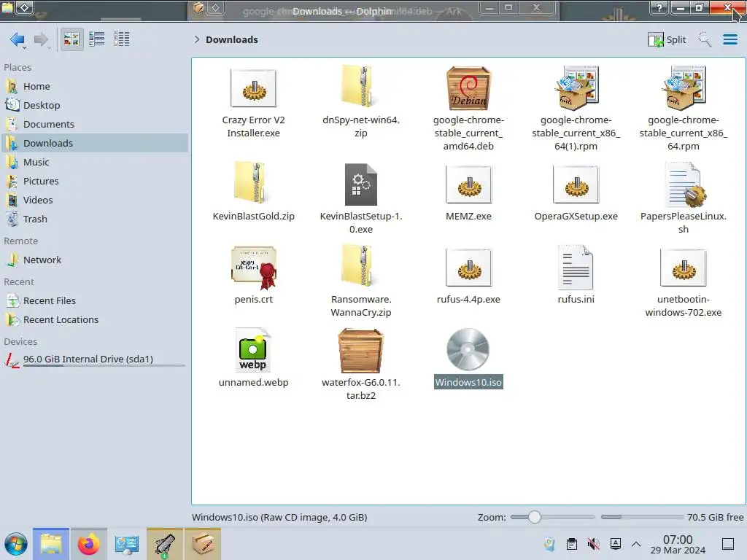
Task: Select google-chrome-stable_current_x86_64(1).rpm package icon
Action: (x=576, y=88)
